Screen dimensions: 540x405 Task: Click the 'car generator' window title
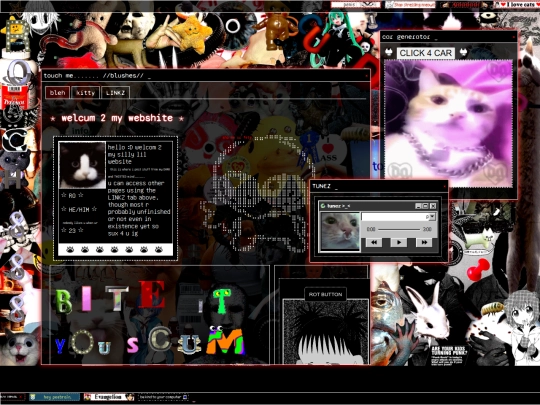406,37
